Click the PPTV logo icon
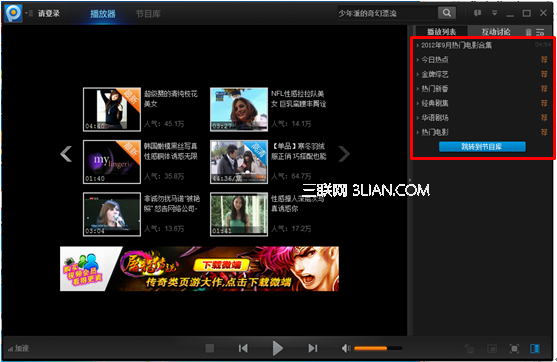557x362 pixels. click(14, 13)
